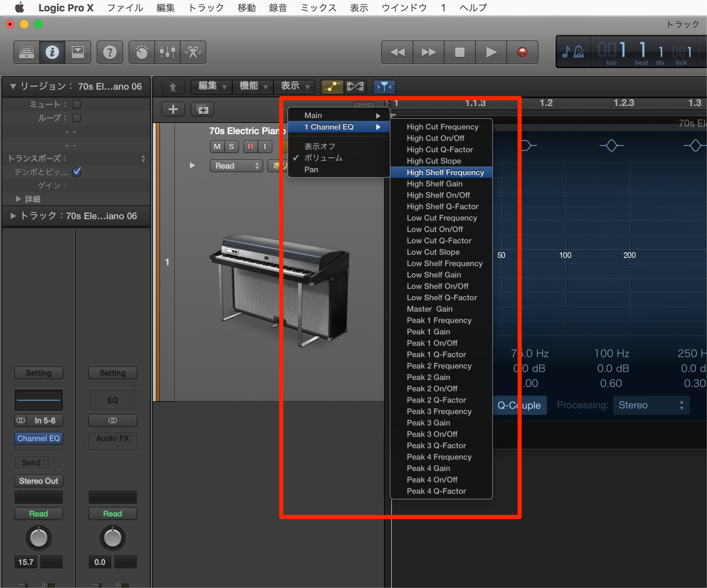Image resolution: width=707 pixels, height=588 pixels.
Task: Open the Processing Stereo dropdown
Action: (651, 405)
